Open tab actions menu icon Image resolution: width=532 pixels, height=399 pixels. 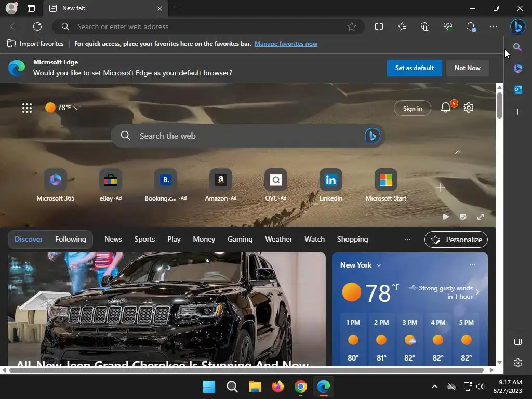[x=31, y=8]
